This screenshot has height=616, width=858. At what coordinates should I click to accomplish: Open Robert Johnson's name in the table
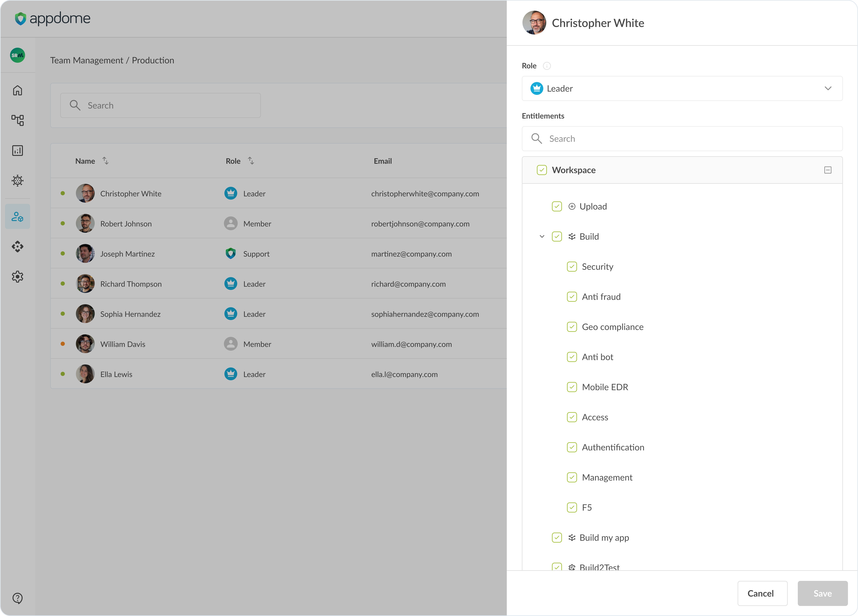pyautogui.click(x=126, y=224)
